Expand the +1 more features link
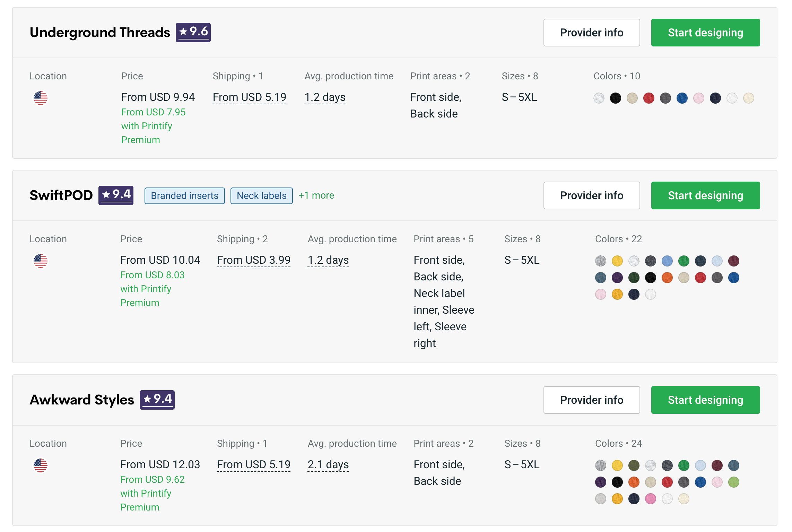The height and width of the screenshot is (532, 792). point(316,195)
